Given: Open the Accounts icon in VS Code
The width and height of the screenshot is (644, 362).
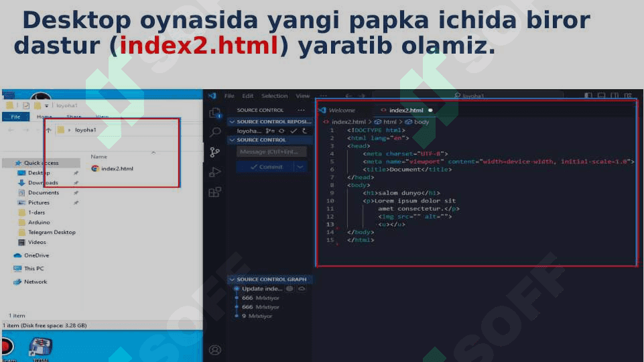Looking at the screenshot, I should pos(215,350).
